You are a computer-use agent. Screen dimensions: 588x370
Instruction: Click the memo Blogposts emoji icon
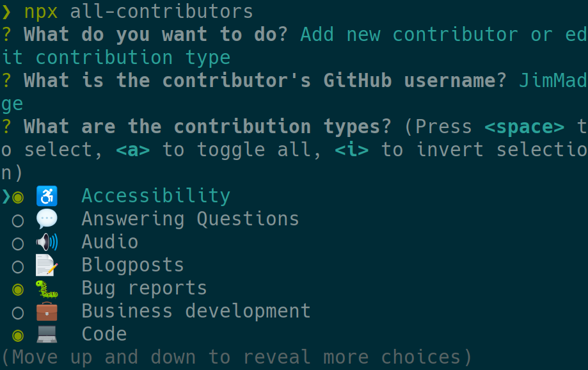(x=47, y=265)
